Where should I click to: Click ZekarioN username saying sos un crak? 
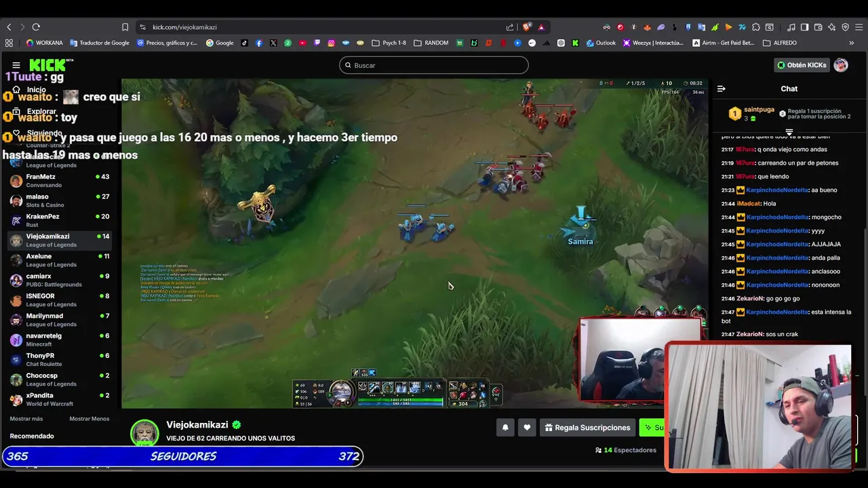tap(750, 334)
